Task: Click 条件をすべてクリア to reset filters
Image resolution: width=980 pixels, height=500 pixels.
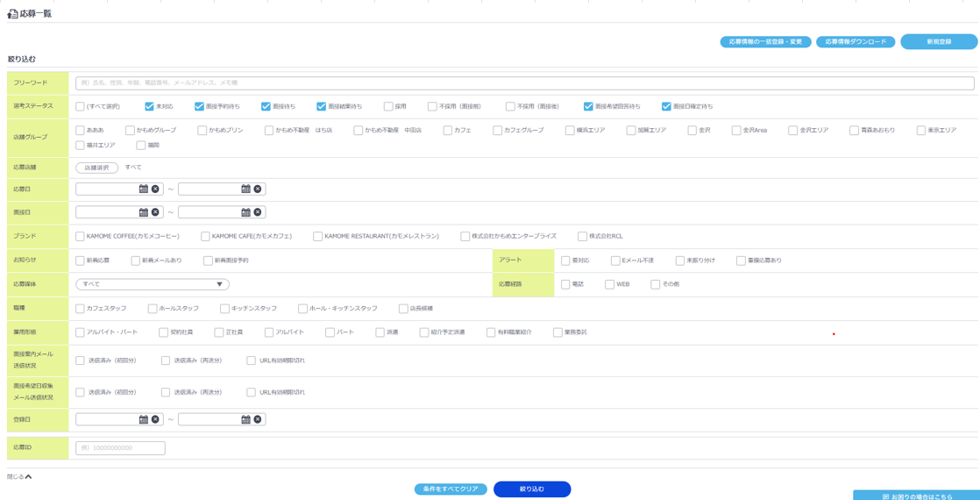Action: (451, 489)
